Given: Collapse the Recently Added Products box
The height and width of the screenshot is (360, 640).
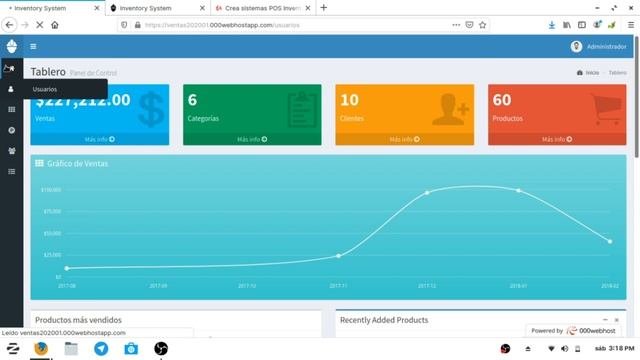Looking at the screenshot, I should [605, 320].
